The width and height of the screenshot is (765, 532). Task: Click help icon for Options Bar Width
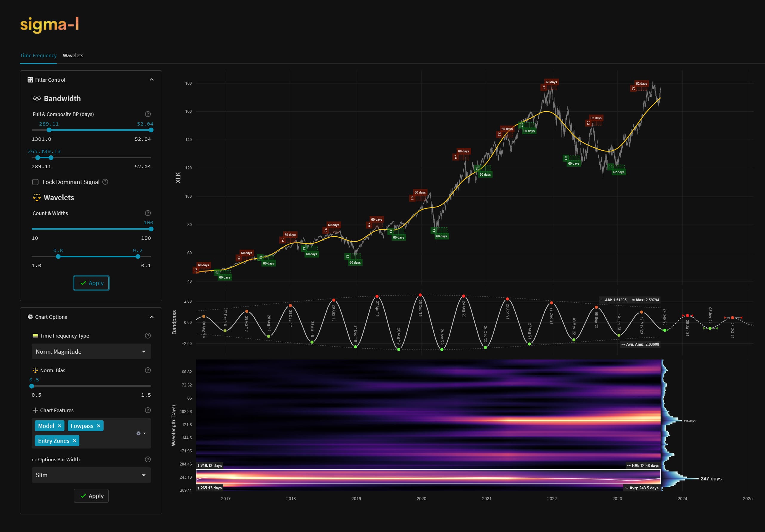click(x=148, y=460)
